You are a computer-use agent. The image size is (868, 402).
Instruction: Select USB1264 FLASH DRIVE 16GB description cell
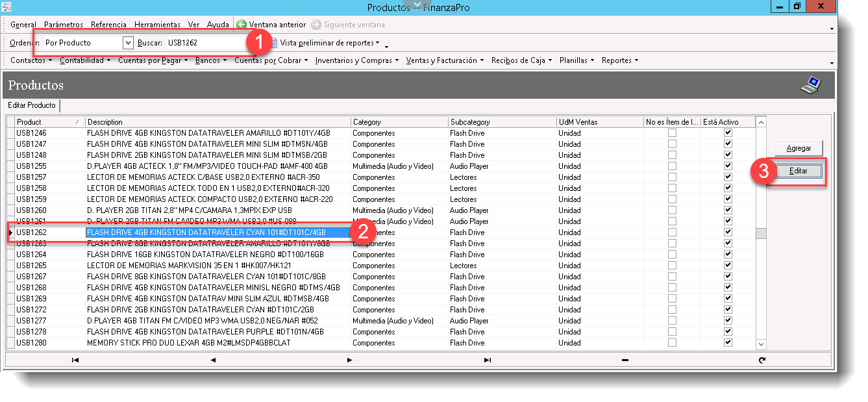217,255
